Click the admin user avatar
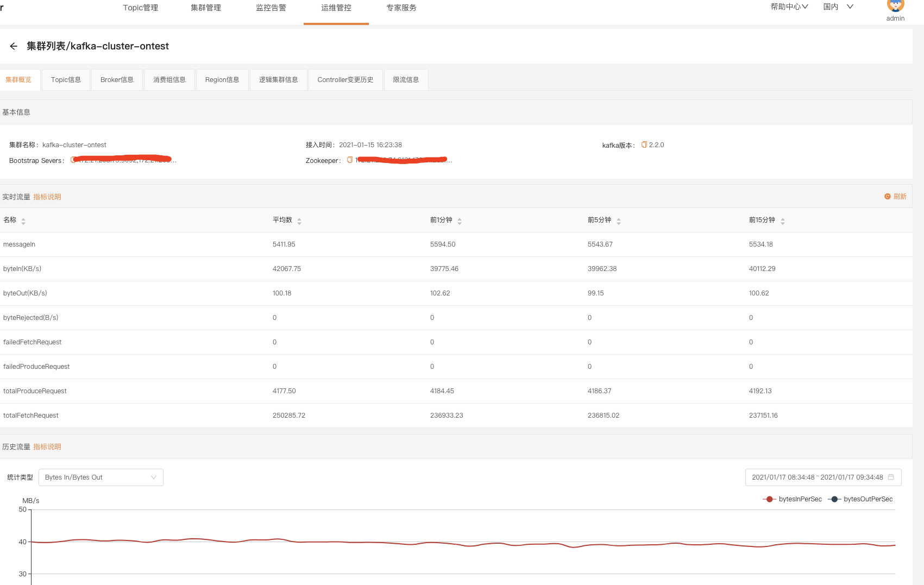 895,5
